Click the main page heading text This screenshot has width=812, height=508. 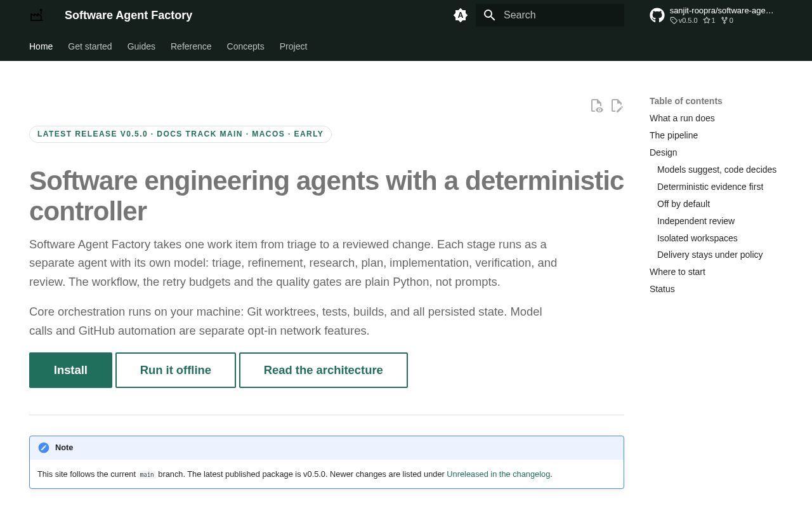[327, 196]
